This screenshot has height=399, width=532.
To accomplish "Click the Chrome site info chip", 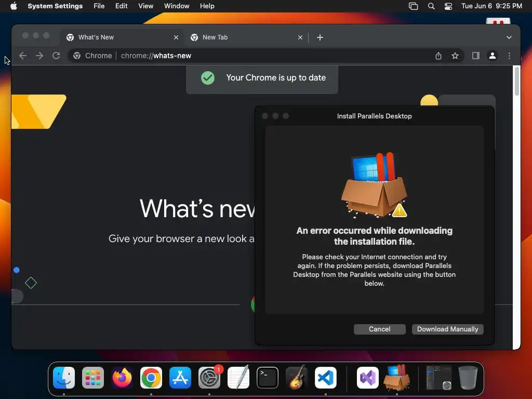I will point(92,56).
